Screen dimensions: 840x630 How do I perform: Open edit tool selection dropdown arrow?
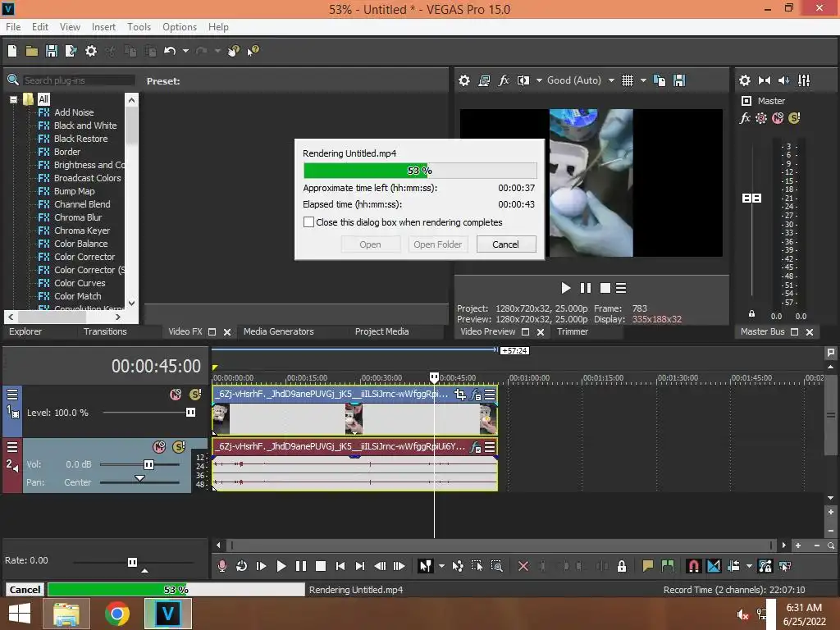[441, 566]
